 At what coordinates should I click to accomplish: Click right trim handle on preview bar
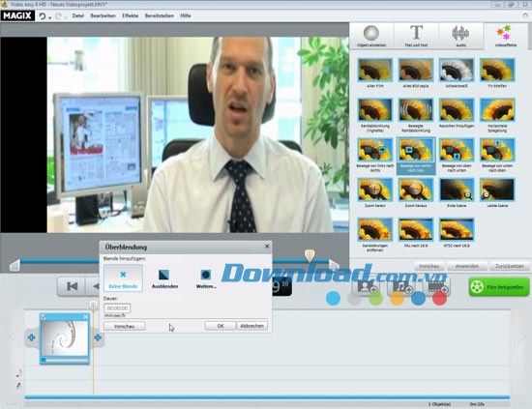pyautogui.click(x=334, y=265)
